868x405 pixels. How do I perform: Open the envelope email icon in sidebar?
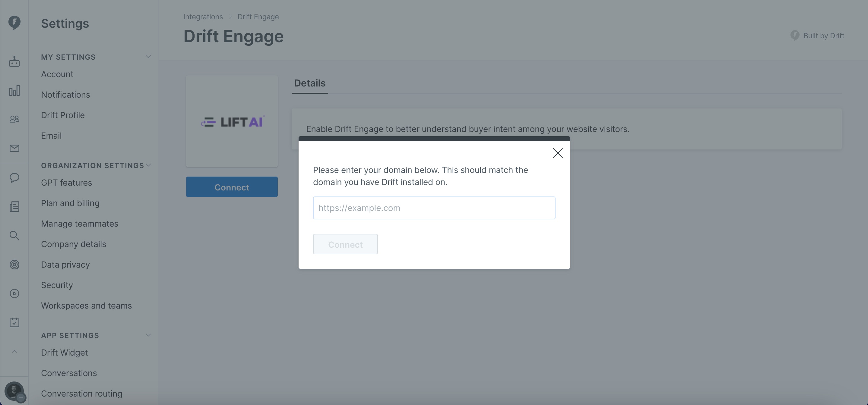coord(14,148)
